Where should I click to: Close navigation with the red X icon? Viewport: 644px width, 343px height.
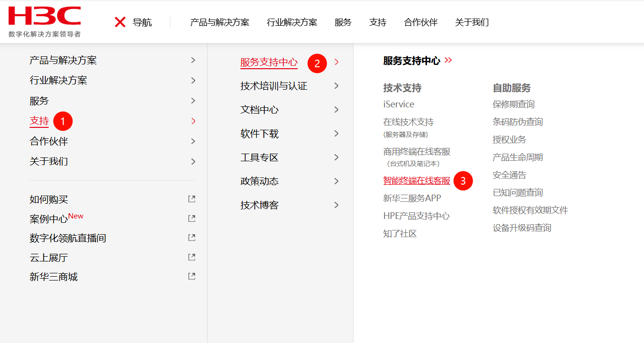click(x=120, y=22)
